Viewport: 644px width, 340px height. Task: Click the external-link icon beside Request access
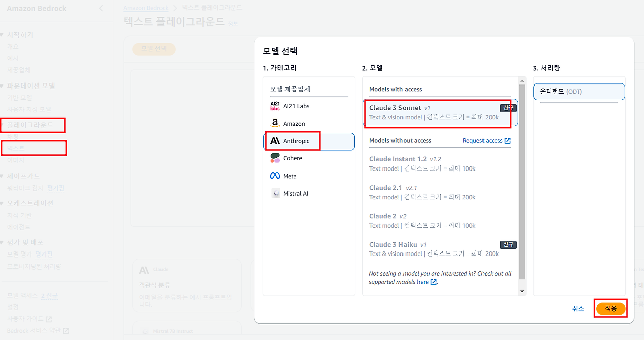coord(508,141)
